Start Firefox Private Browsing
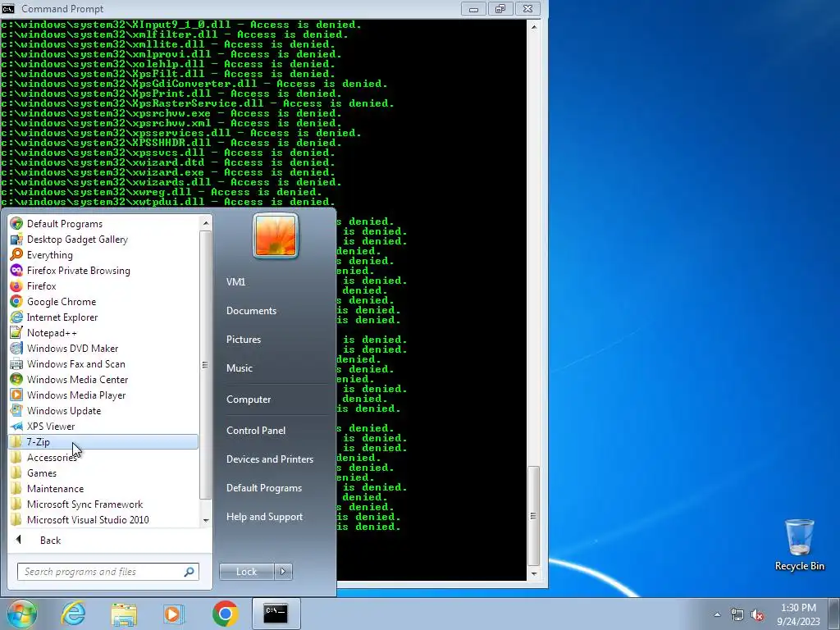 (78, 271)
